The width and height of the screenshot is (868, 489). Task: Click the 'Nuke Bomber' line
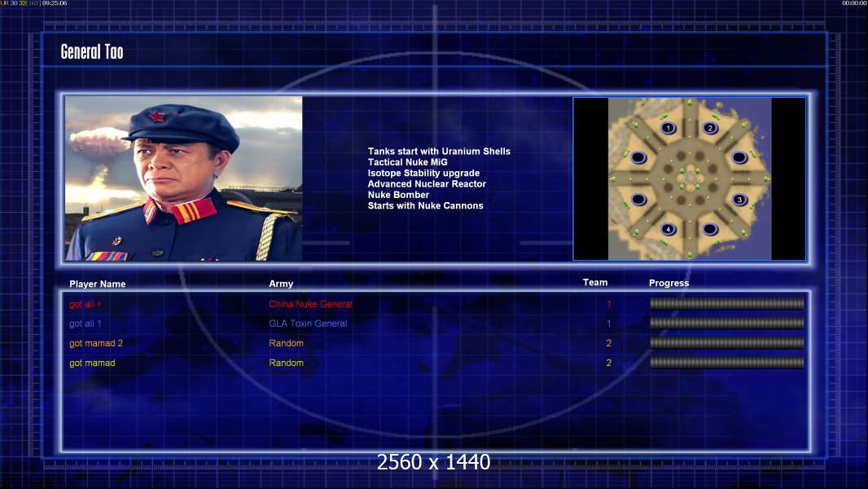(x=398, y=195)
